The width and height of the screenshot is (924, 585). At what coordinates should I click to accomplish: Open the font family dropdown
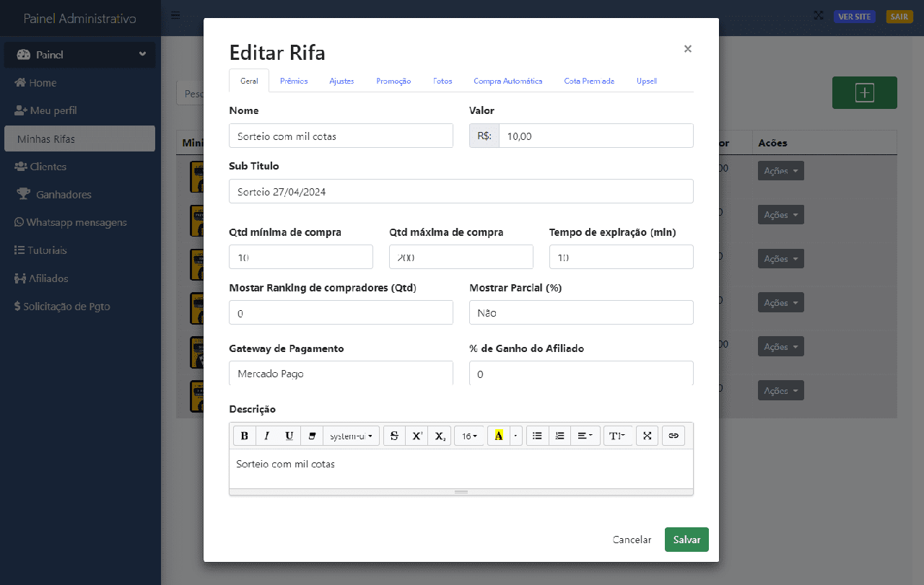click(x=351, y=435)
